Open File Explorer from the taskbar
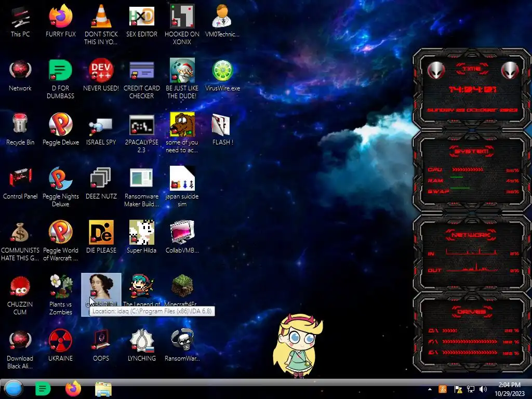The image size is (532, 399). 103,389
